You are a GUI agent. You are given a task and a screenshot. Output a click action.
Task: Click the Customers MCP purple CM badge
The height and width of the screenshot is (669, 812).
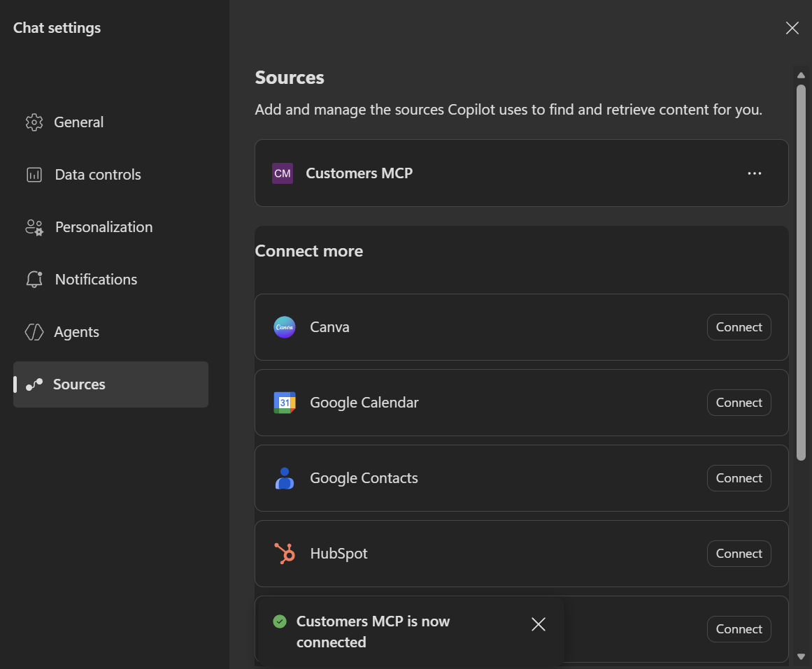point(283,173)
